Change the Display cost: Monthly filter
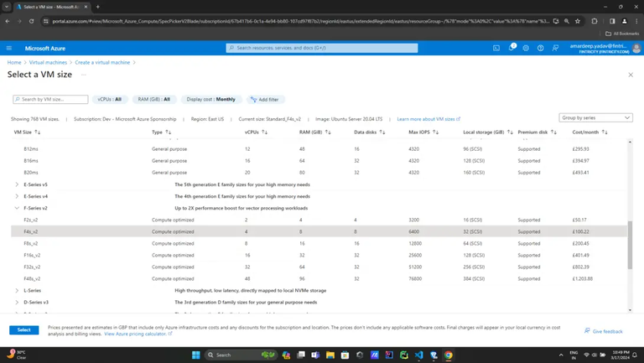644x363 pixels. [211, 99]
